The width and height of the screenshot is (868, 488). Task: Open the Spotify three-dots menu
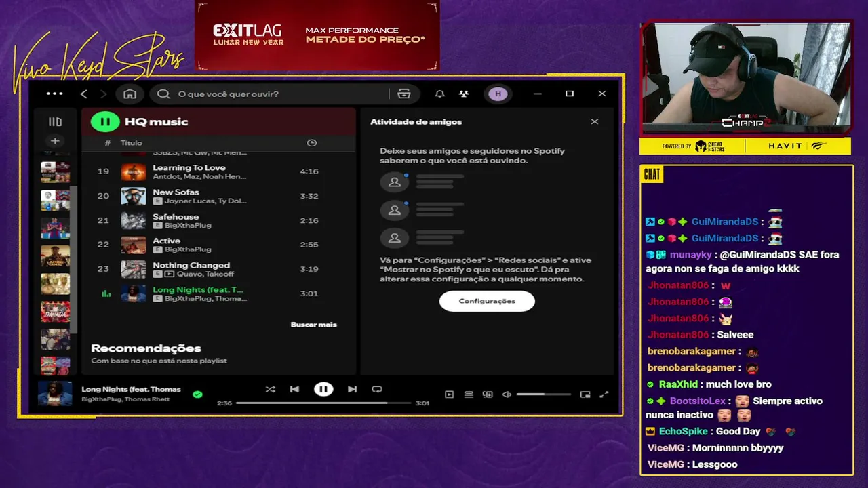click(54, 94)
